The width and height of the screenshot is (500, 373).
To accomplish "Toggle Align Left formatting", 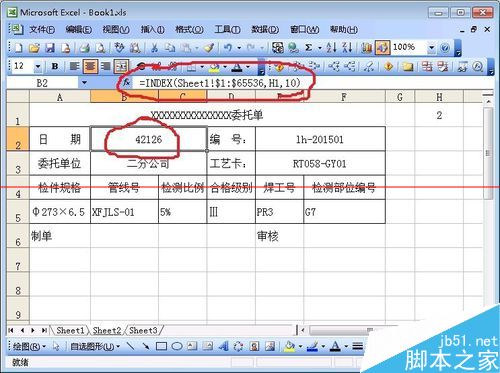I will 74,67.
